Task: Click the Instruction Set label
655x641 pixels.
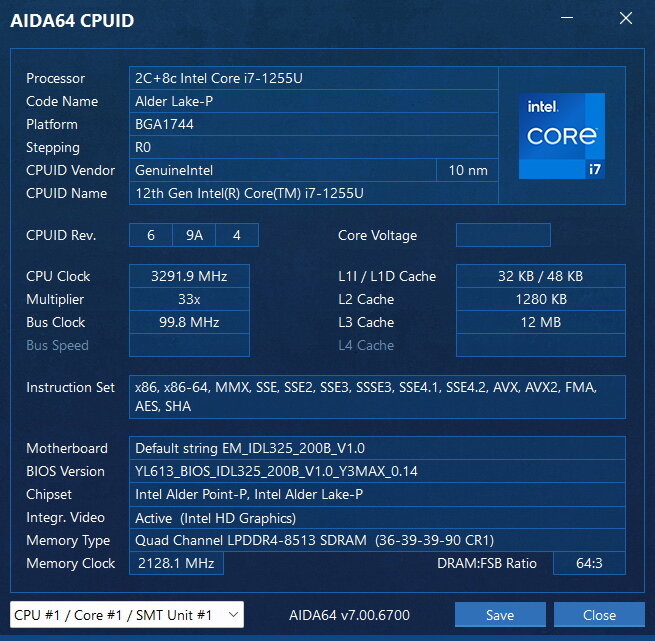Action: [x=70, y=387]
